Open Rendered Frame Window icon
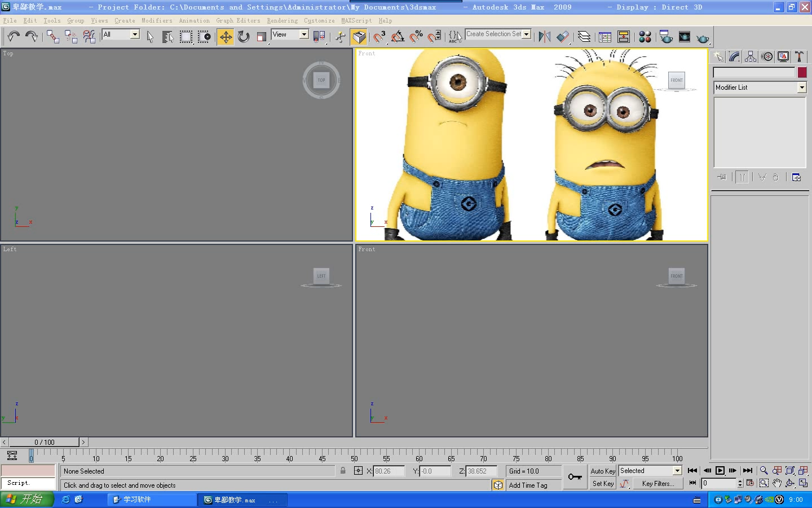Screen dimensions: 812x508 [685, 37]
